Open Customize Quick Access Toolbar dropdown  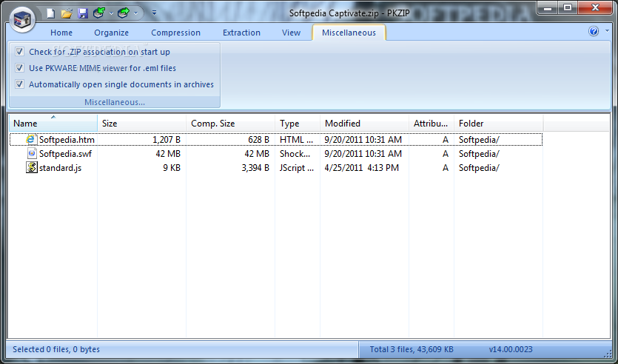pos(154,13)
